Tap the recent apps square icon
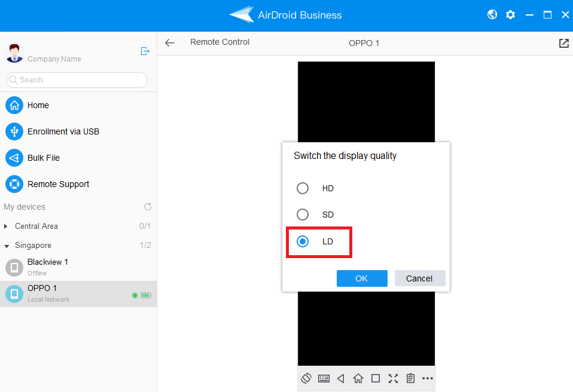573x392 pixels. pyautogui.click(x=375, y=378)
